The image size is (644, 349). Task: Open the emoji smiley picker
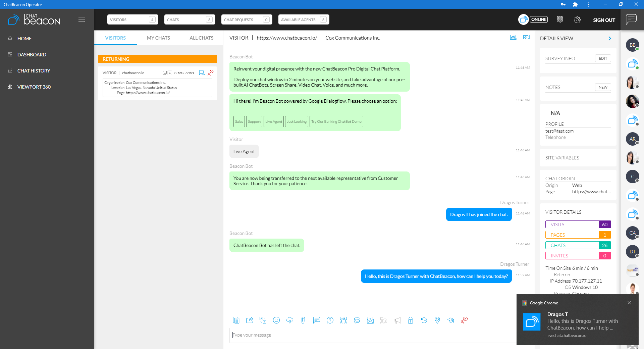pyautogui.click(x=276, y=320)
